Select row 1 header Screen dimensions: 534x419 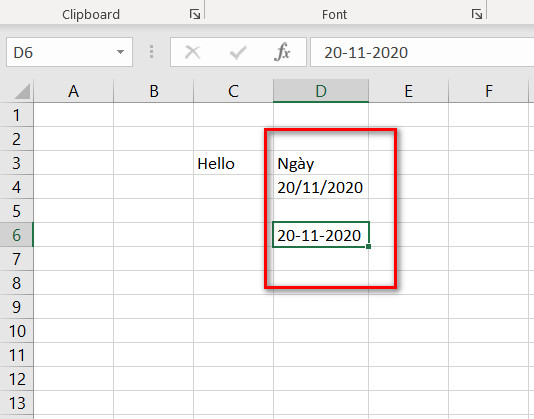(x=16, y=115)
